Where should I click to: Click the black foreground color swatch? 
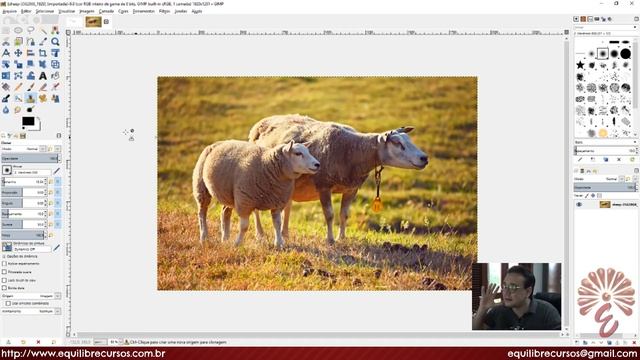pos(28,121)
